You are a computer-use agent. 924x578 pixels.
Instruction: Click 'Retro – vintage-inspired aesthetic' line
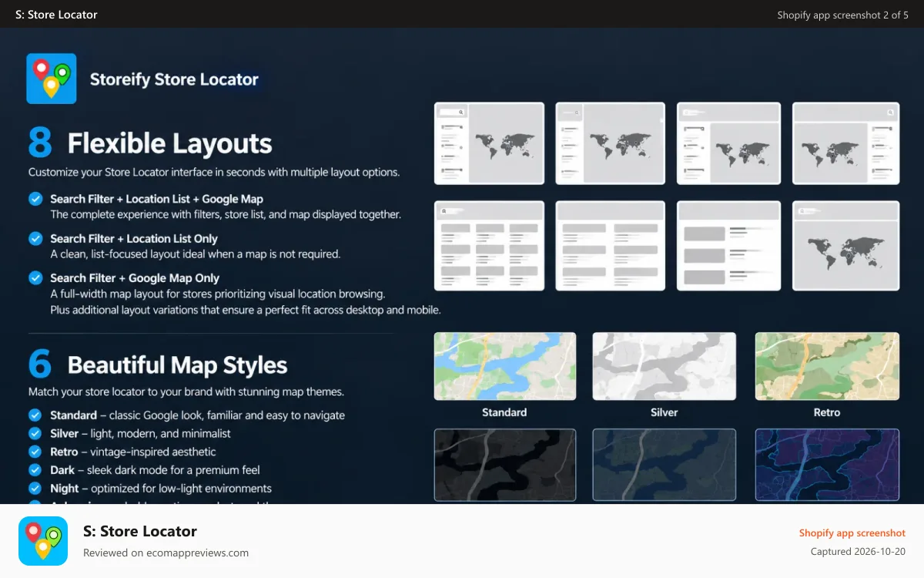(x=133, y=452)
